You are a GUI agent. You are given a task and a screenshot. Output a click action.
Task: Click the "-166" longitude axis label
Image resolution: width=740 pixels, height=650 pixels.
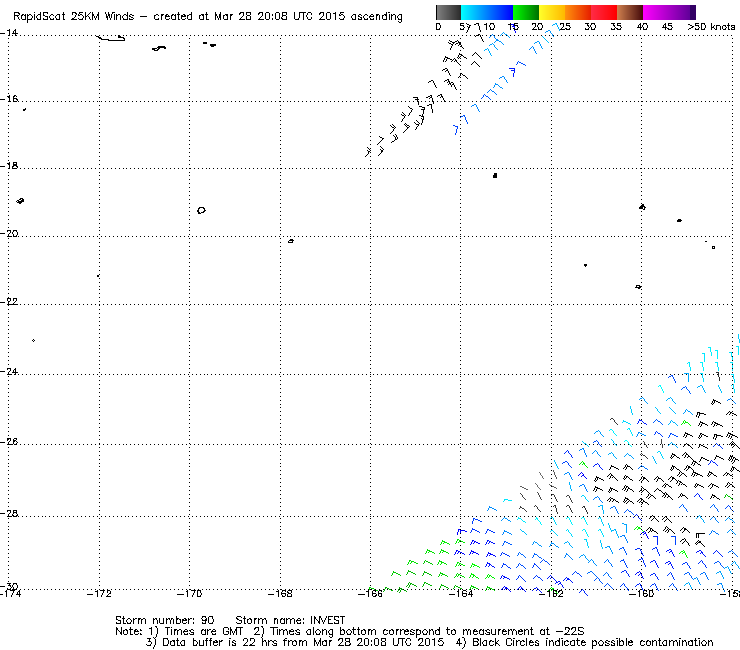pos(370,594)
